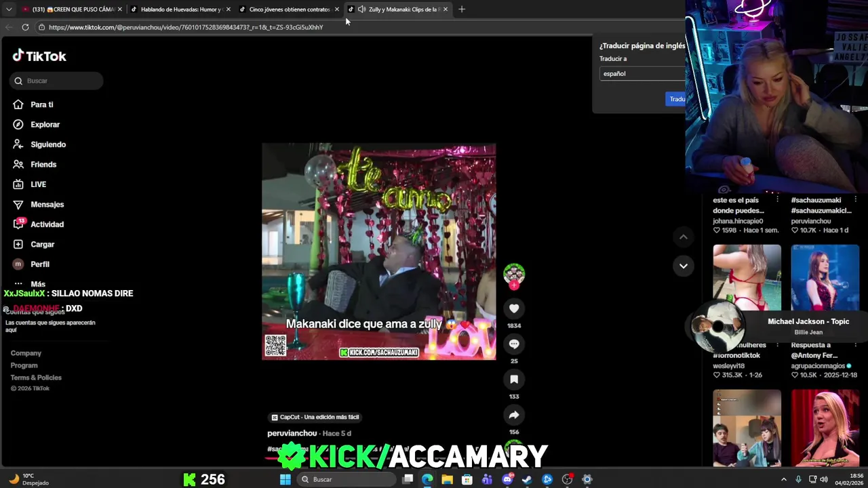Click the taskbar Buscar search box
The height and width of the screenshot is (488, 868).
pos(346,479)
